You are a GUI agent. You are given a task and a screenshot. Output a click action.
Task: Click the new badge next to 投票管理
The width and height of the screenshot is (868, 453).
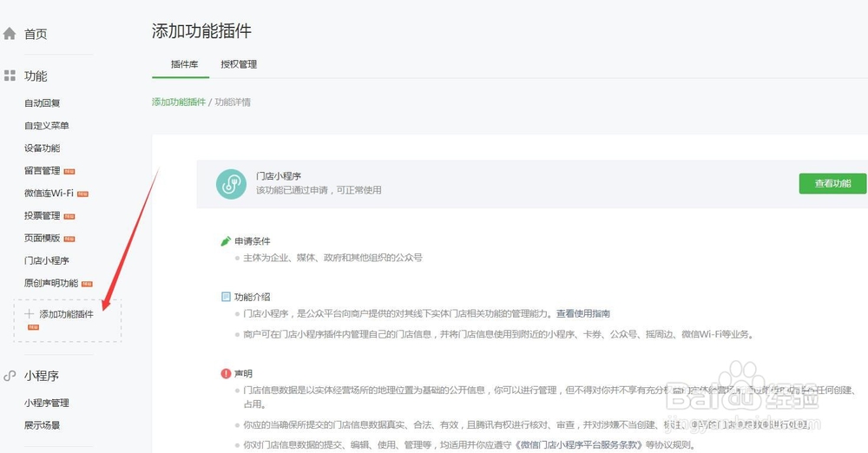[69, 217]
